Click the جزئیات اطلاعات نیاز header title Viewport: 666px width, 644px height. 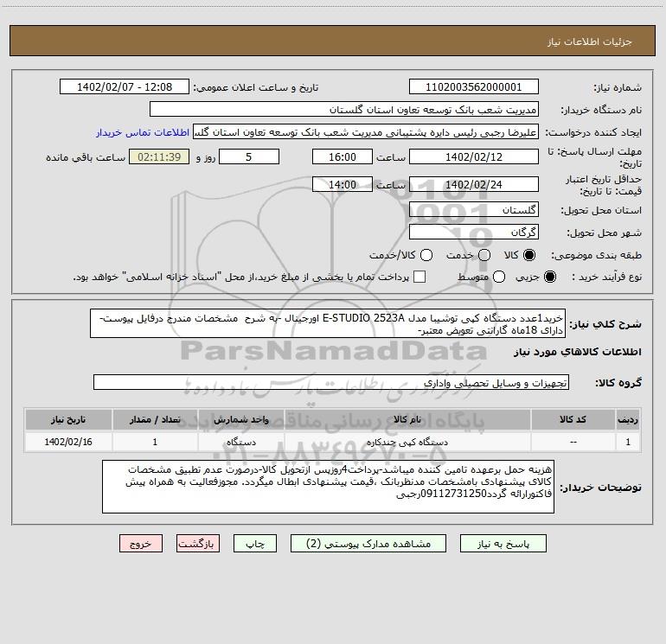pos(590,41)
